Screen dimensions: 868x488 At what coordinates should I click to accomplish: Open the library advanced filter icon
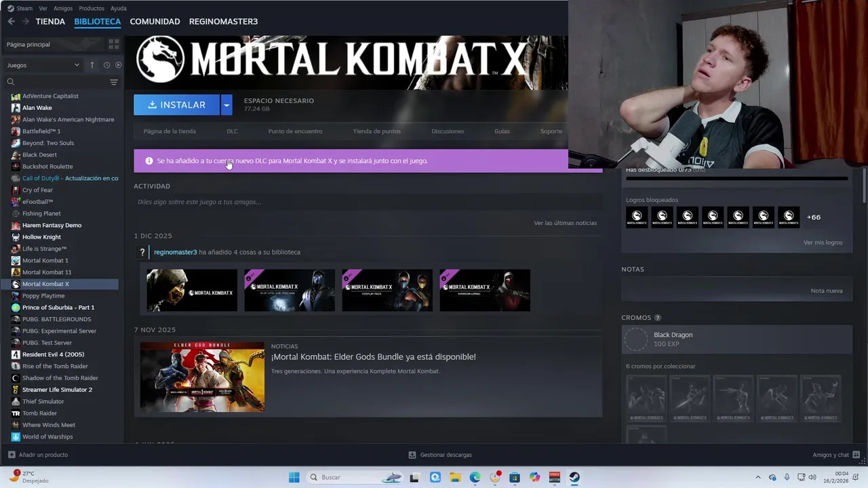pos(114,82)
